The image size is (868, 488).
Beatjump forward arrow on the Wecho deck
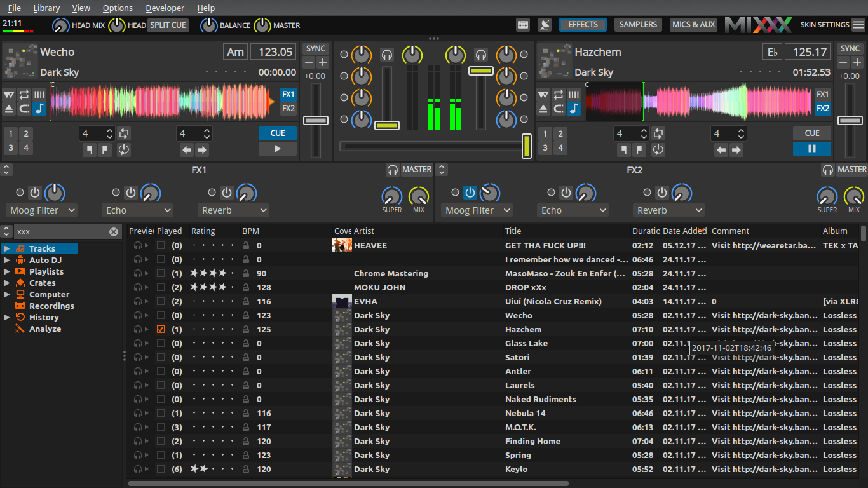(202, 150)
